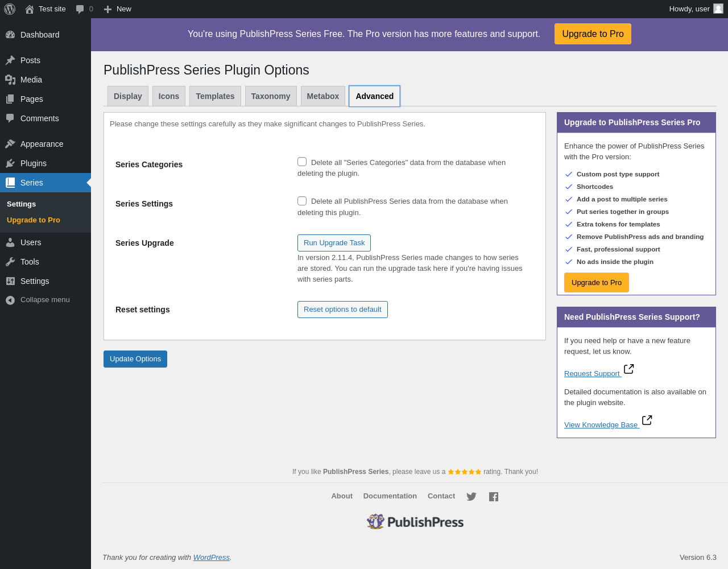Click the Posts pushpin icon
The width and height of the screenshot is (728, 569).
pyautogui.click(x=10, y=60)
